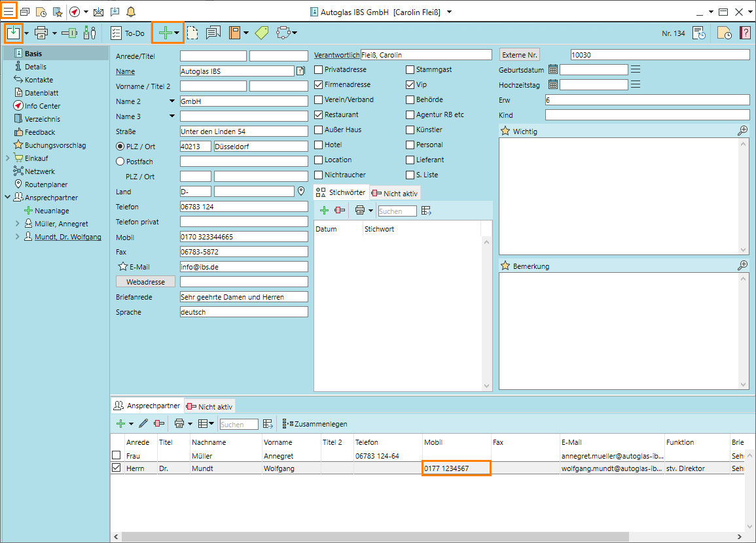The width and height of the screenshot is (756, 543).
Task: Click the printer icon in main toolbar
Action: (x=41, y=33)
